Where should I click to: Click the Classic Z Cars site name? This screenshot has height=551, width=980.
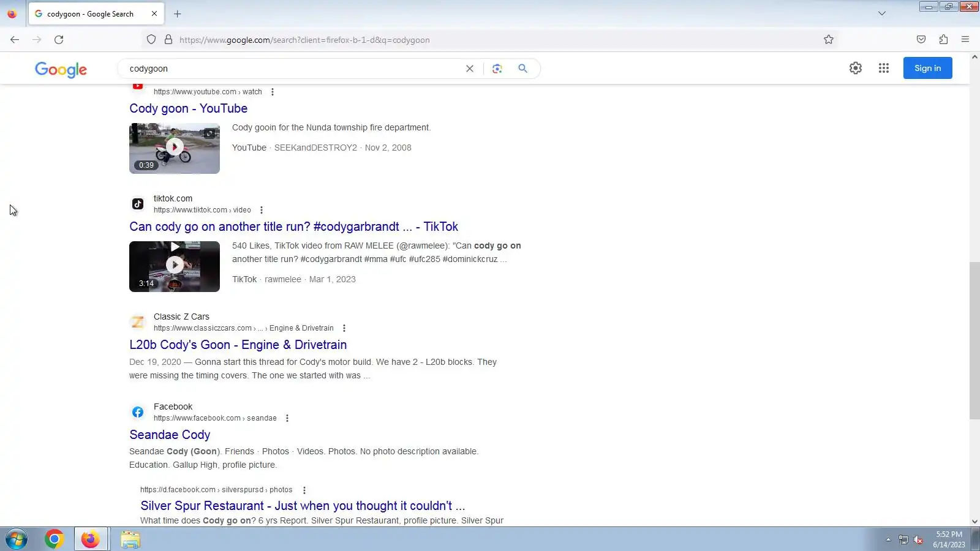coord(181,317)
